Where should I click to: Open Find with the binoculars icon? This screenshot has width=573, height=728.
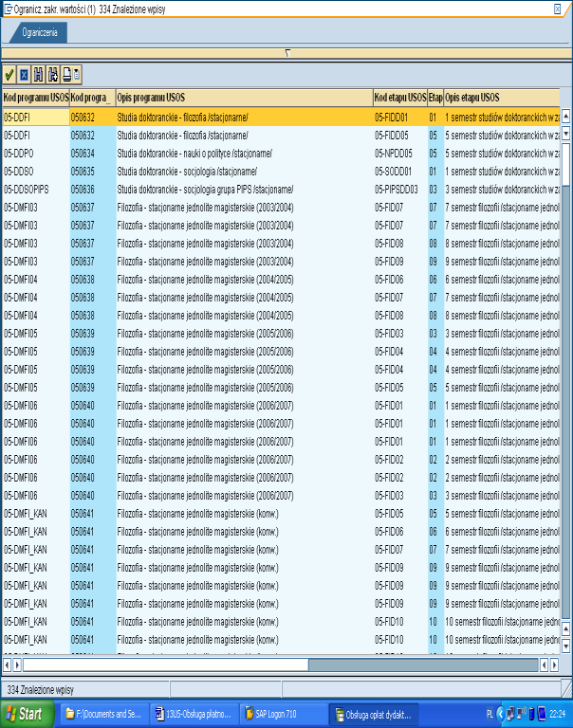[x=39, y=74]
